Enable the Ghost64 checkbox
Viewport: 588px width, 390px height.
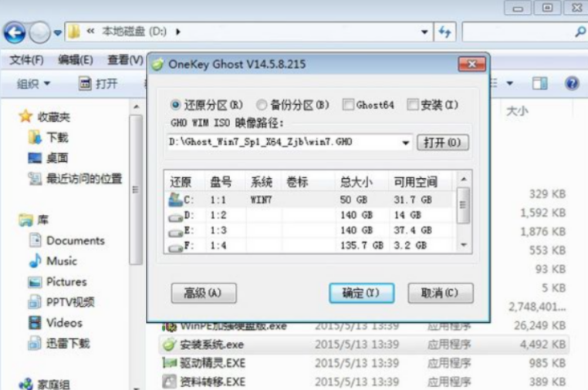[348, 105]
